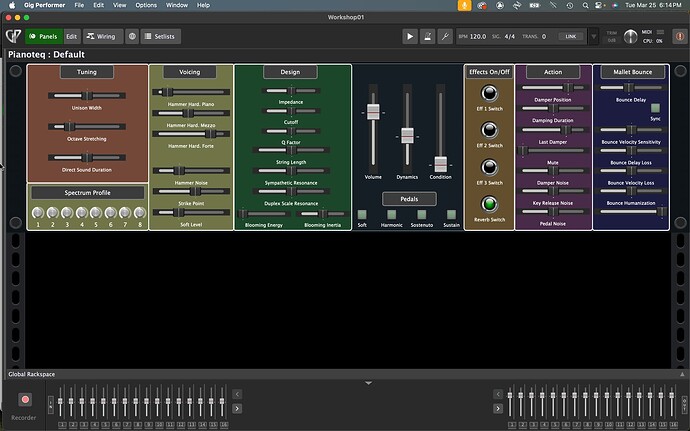Open the Options menu

point(146,5)
